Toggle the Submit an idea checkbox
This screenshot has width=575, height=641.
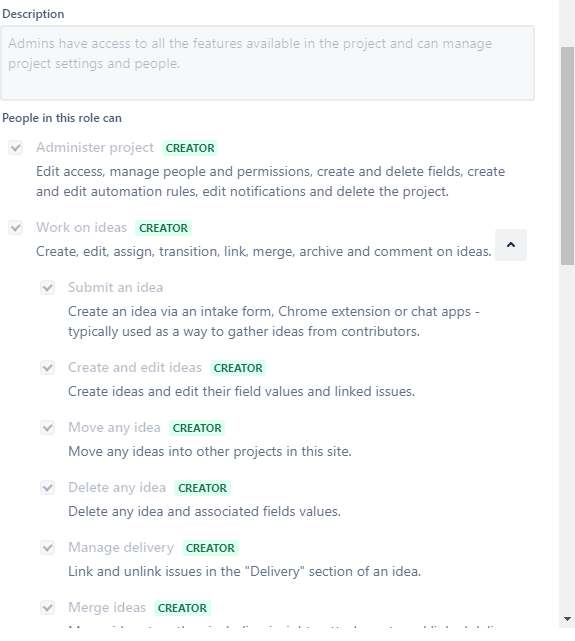[x=47, y=288]
